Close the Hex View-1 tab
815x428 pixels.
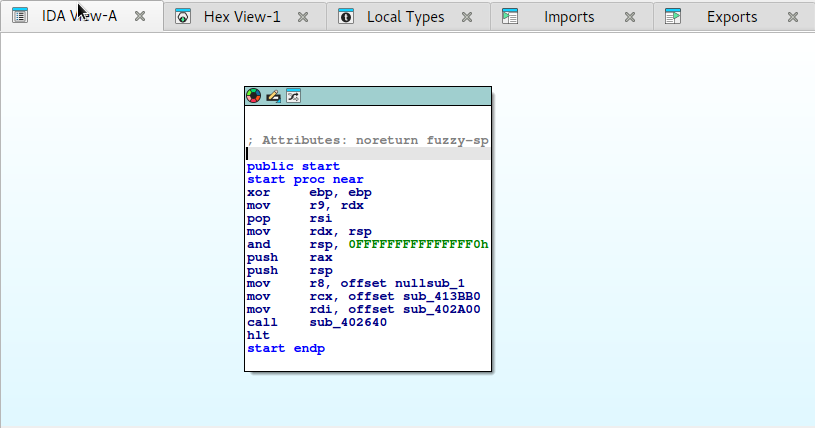(303, 17)
